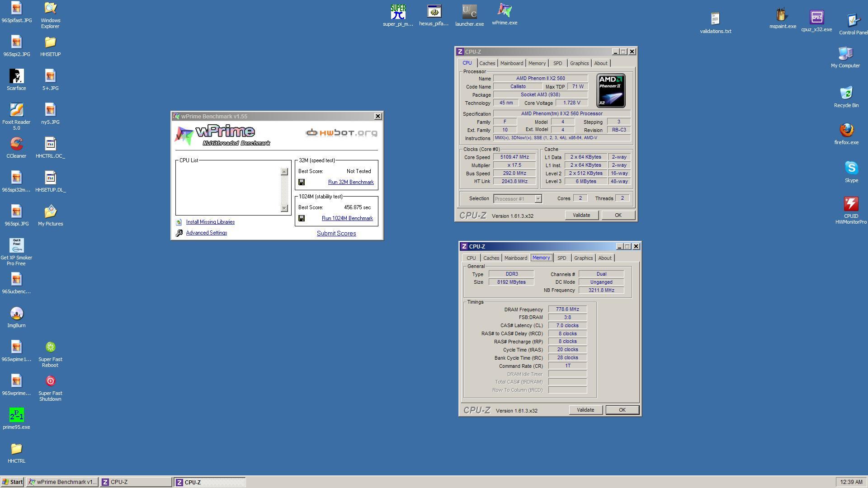Click OK in upper CPU-Z window
The image size is (868, 488).
pyautogui.click(x=618, y=215)
